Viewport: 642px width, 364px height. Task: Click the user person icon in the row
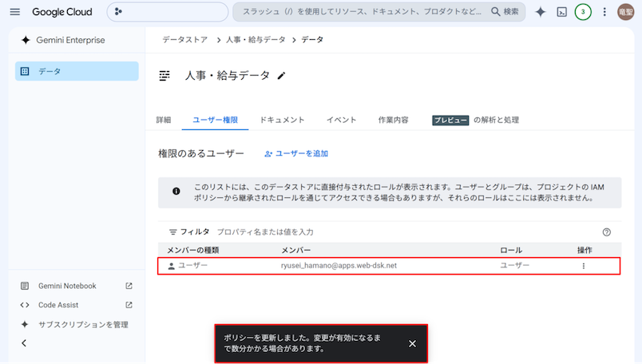(x=172, y=266)
